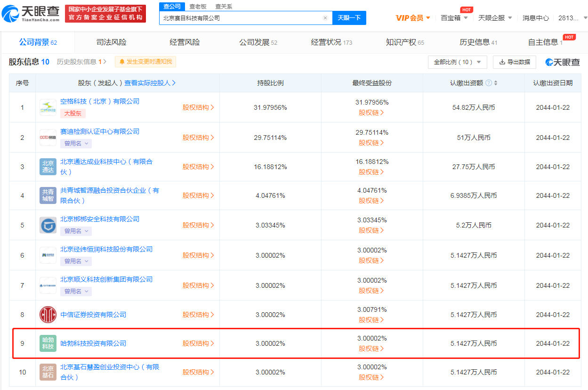Click the help icon beside 认缴出资额
The height and width of the screenshot is (390, 588).
(489, 83)
